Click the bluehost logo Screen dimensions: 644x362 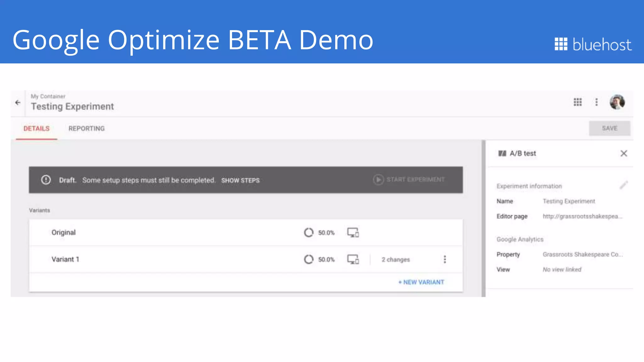pyautogui.click(x=593, y=44)
